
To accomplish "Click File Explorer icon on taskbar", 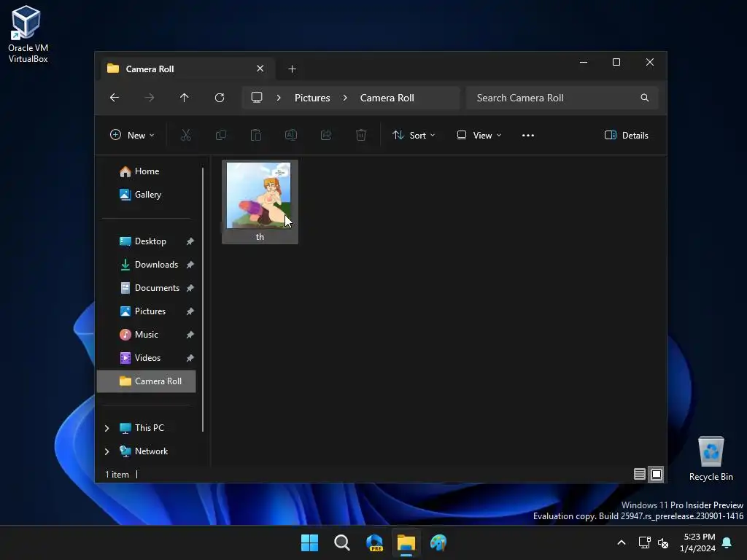I will (406, 542).
